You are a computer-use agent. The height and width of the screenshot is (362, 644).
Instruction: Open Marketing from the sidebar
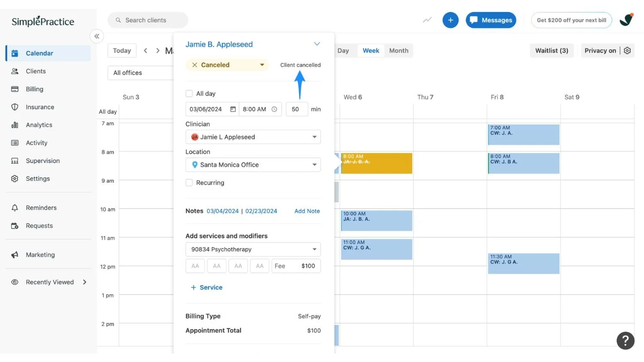[40, 254]
